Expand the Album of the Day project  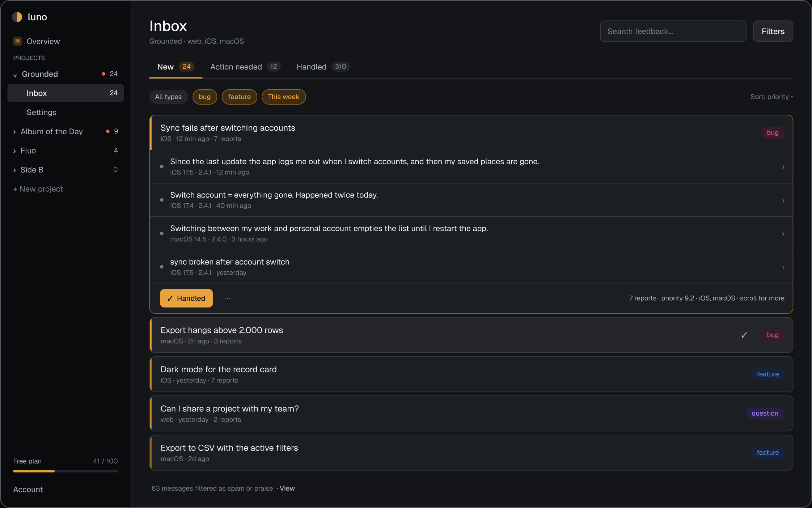tap(14, 132)
